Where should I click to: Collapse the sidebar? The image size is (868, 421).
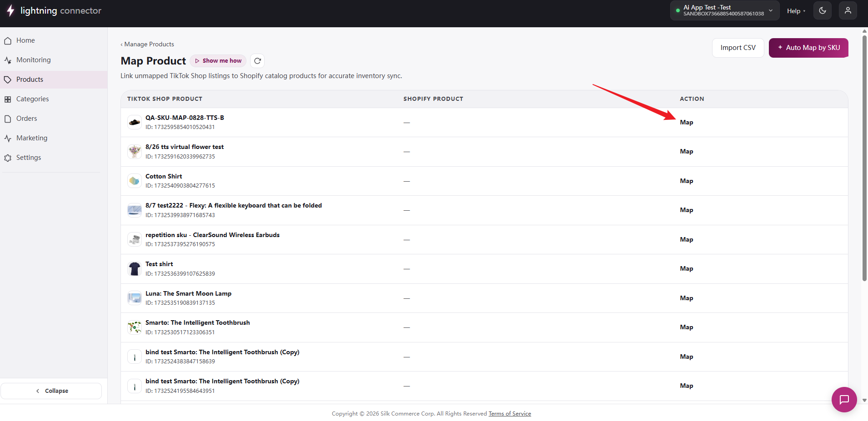[x=51, y=391]
